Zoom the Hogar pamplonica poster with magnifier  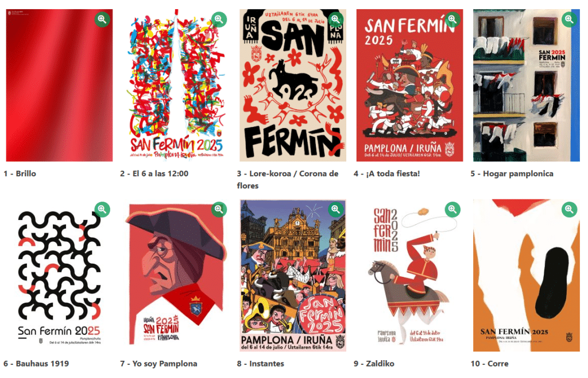[569, 19]
